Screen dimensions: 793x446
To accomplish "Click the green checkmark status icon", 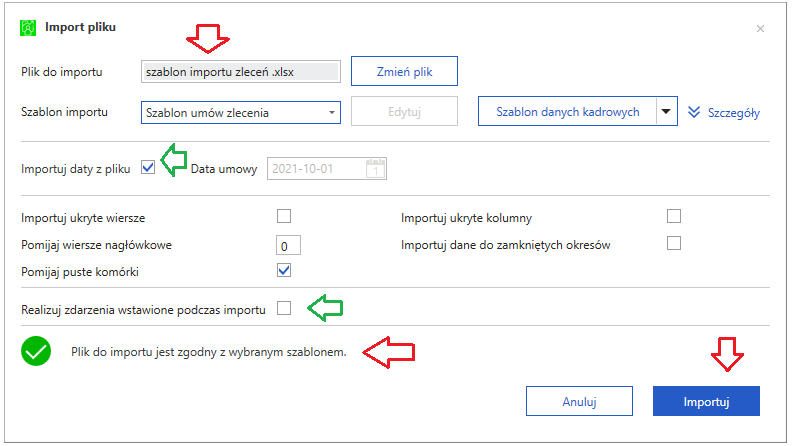I will point(36,351).
